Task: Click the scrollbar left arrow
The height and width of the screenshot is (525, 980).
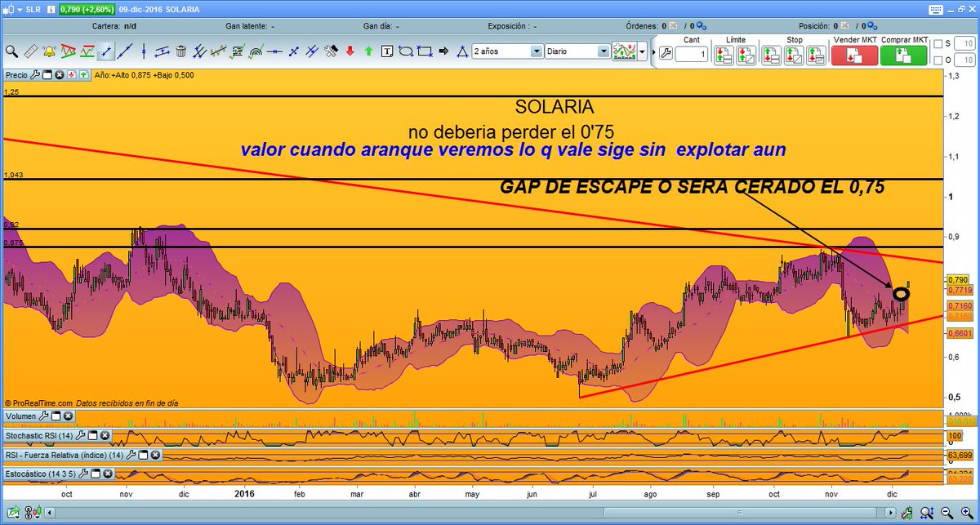Action: click(49, 513)
